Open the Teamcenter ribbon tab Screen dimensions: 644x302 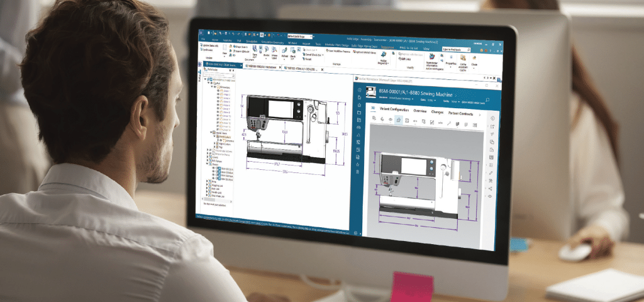387,47
